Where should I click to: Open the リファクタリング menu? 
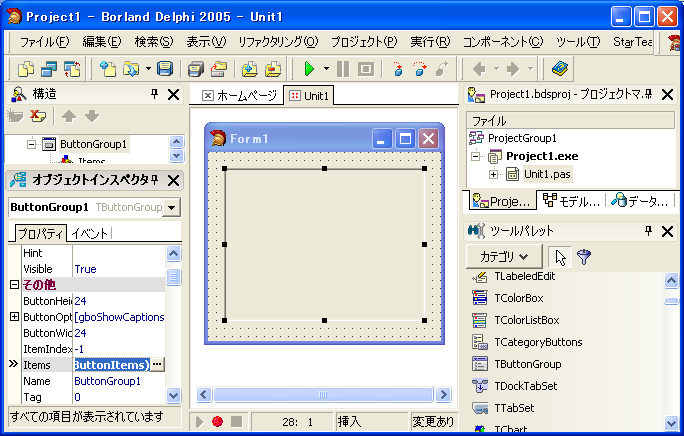click(278, 42)
